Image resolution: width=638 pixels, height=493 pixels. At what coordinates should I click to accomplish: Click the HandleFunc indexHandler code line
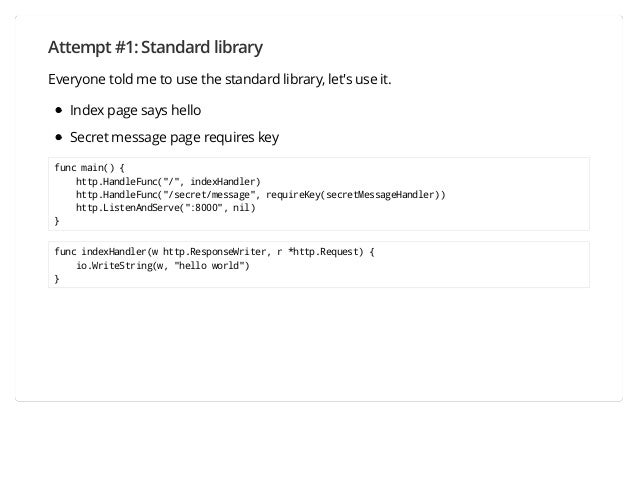(x=168, y=181)
